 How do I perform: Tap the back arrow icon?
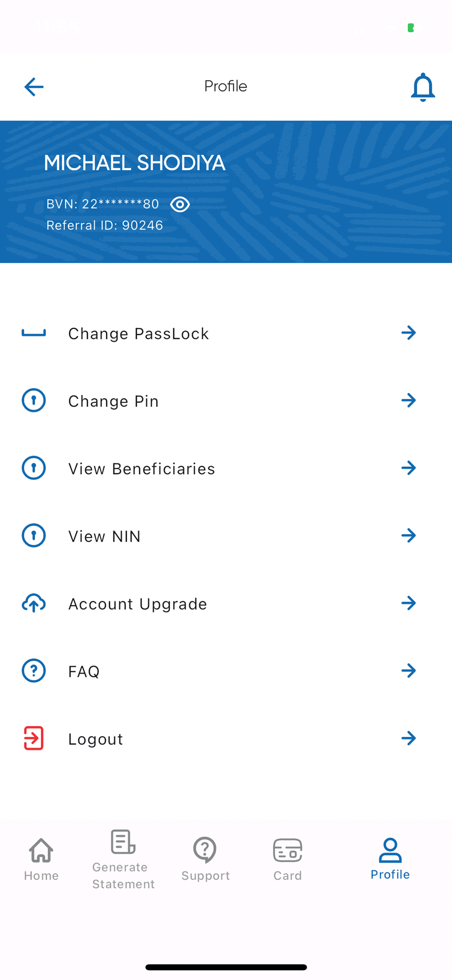tap(34, 87)
